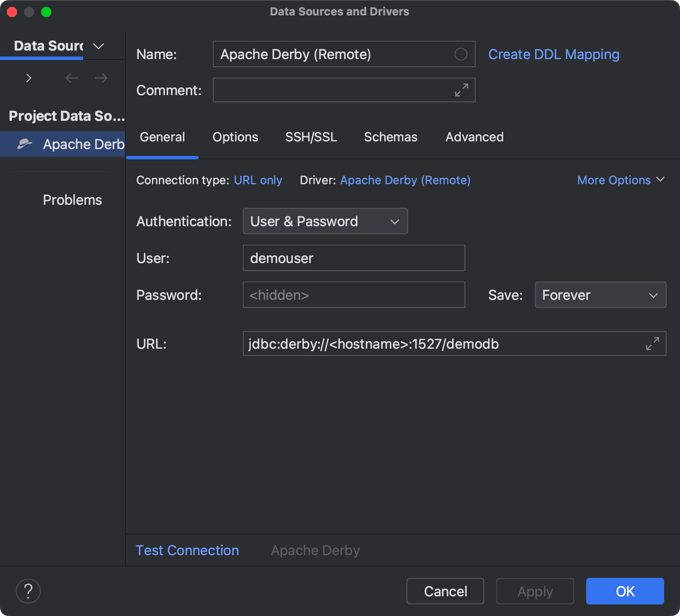The image size is (680, 616).
Task: Click the help question mark icon
Action: click(x=28, y=591)
